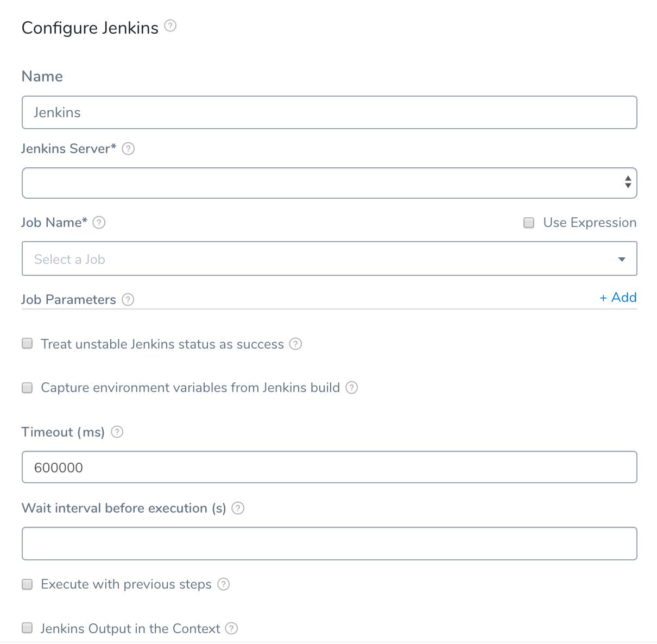
Task: Open the Jenkins Server dropdown
Action: coord(329,183)
